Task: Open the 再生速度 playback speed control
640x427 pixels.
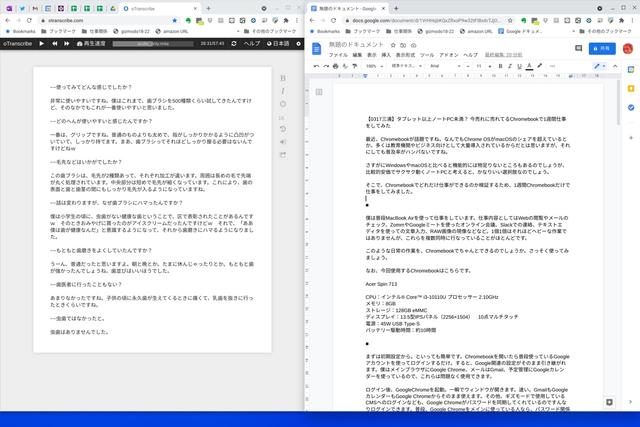Action: 91,44
